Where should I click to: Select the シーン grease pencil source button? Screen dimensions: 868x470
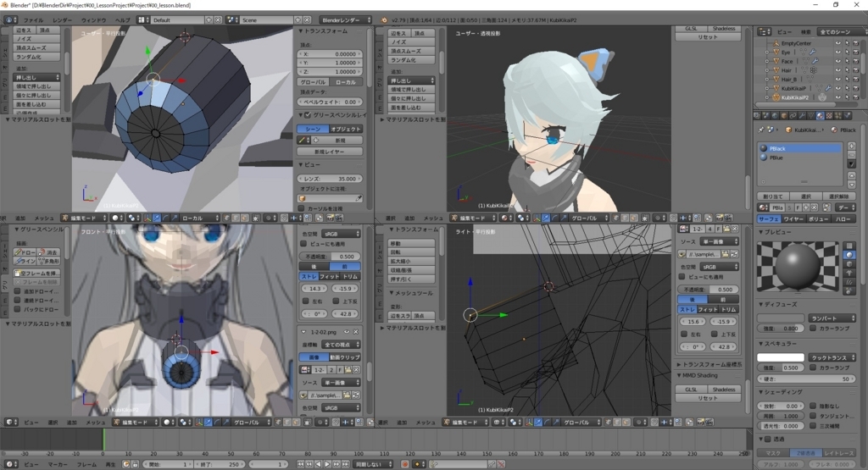coord(313,129)
